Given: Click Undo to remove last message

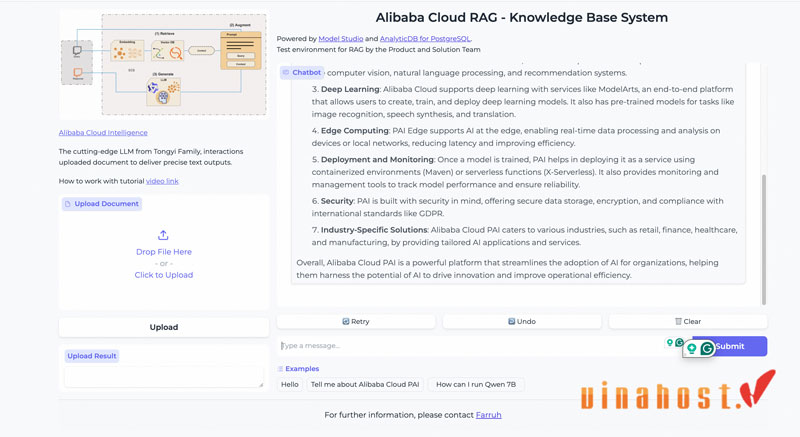Looking at the screenshot, I should tap(522, 321).
